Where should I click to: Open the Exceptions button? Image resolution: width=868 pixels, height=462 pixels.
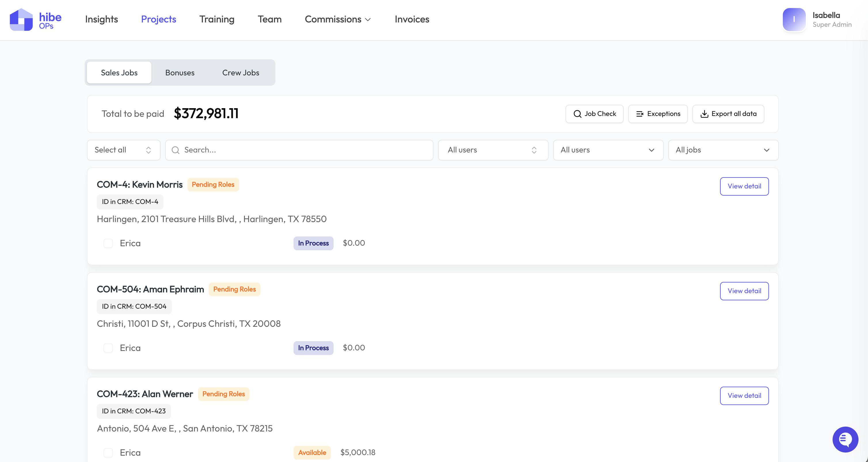(658, 114)
